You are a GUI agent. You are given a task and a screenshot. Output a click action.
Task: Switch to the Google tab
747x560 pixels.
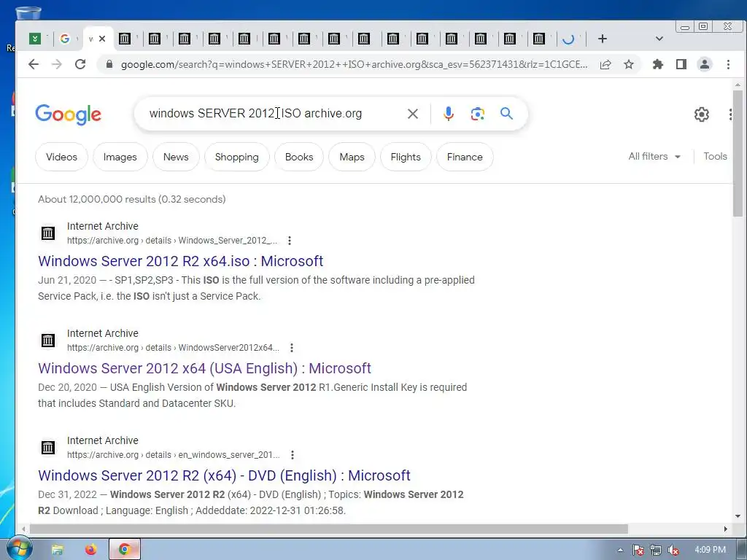click(x=65, y=39)
